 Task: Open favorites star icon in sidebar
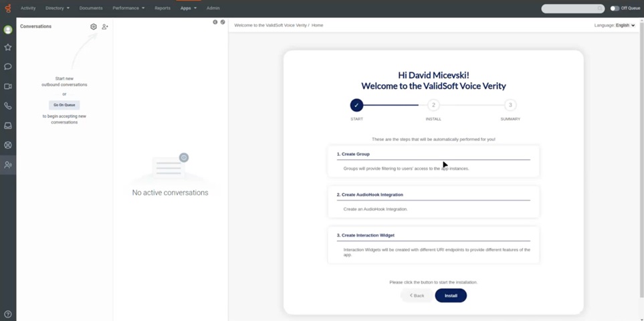[x=8, y=47]
